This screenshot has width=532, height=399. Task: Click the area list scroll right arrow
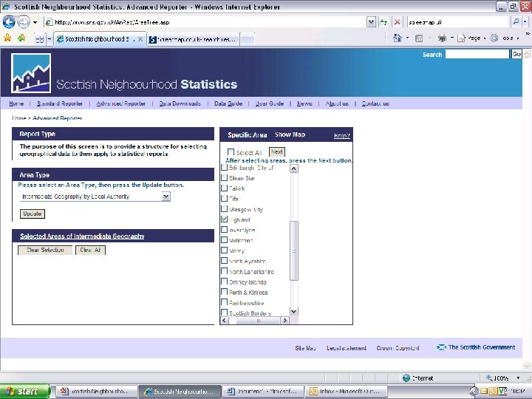coord(285,320)
